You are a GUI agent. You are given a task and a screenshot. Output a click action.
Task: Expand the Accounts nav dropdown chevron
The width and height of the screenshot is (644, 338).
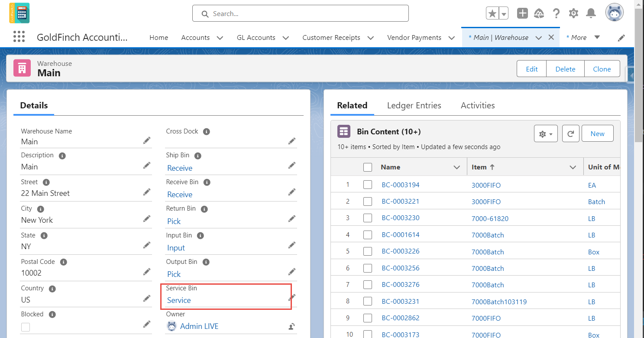pos(220,38)
